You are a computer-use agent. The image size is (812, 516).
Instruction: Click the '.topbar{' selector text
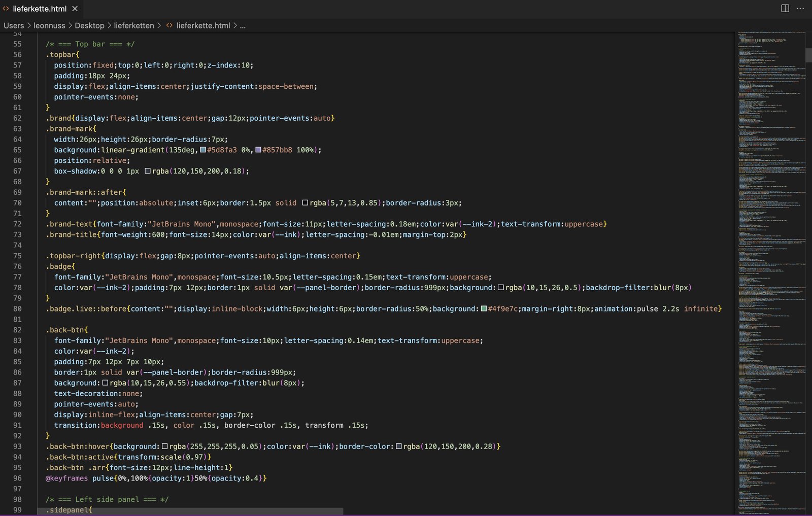62,55
